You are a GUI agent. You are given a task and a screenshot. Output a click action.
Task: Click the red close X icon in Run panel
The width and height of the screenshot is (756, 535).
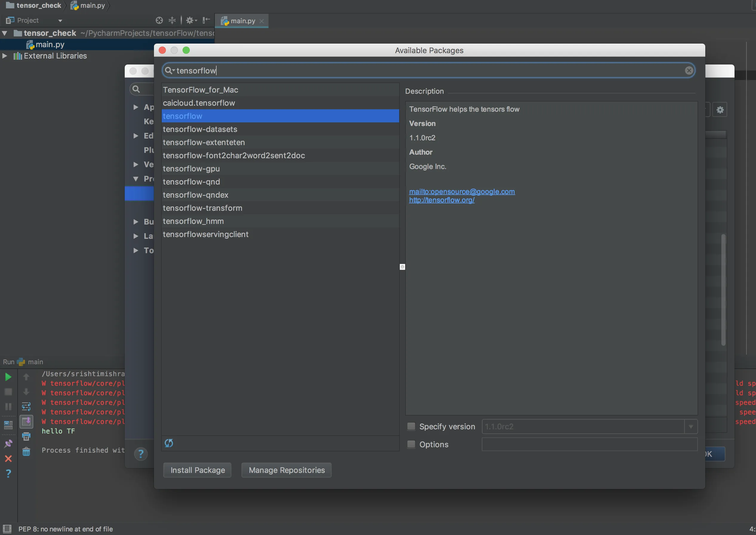(8, 459)
